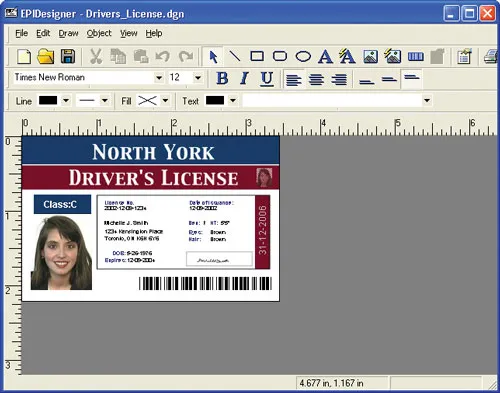
Task: Select the portrait photo on card
Action: (x=61, y=253)
